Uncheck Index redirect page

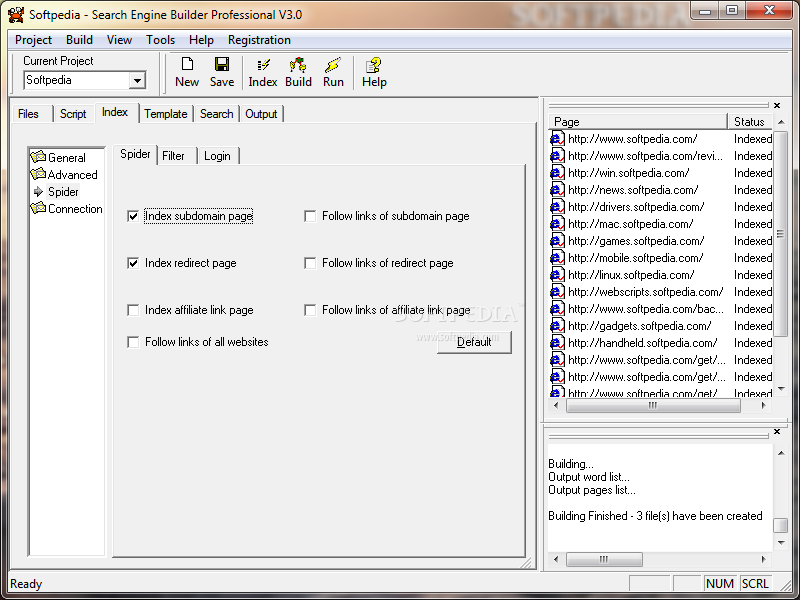pyautogui.click(x=133, y=263)
